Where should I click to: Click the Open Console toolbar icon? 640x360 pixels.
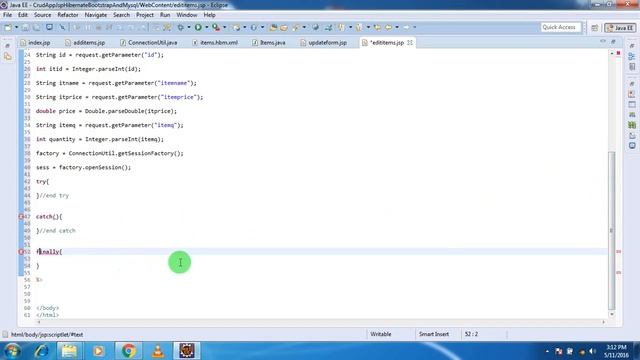[49, 27]
